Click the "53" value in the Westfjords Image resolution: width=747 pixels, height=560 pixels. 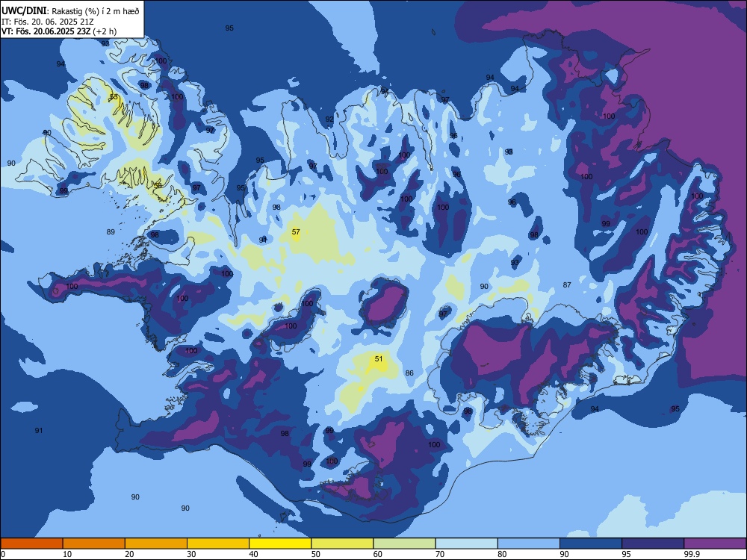tap(114, 96)
